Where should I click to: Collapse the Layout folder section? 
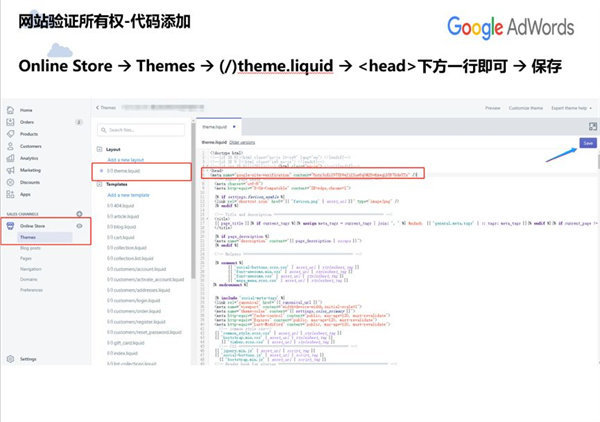point(101,148)
